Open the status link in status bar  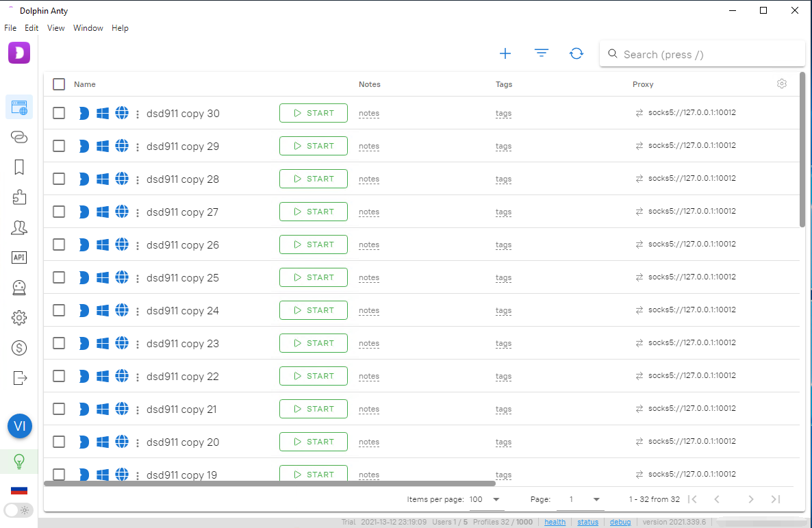(587, 522)
